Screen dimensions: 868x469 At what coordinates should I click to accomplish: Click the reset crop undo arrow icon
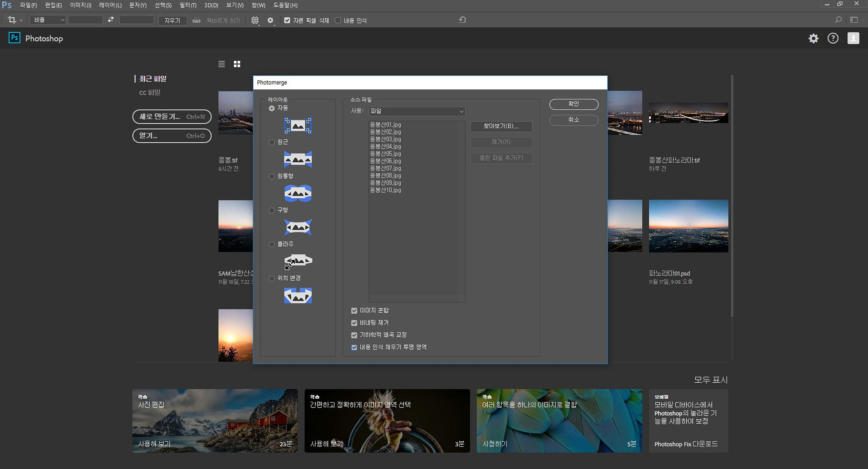pyautogui.click(x=462, y=20)
